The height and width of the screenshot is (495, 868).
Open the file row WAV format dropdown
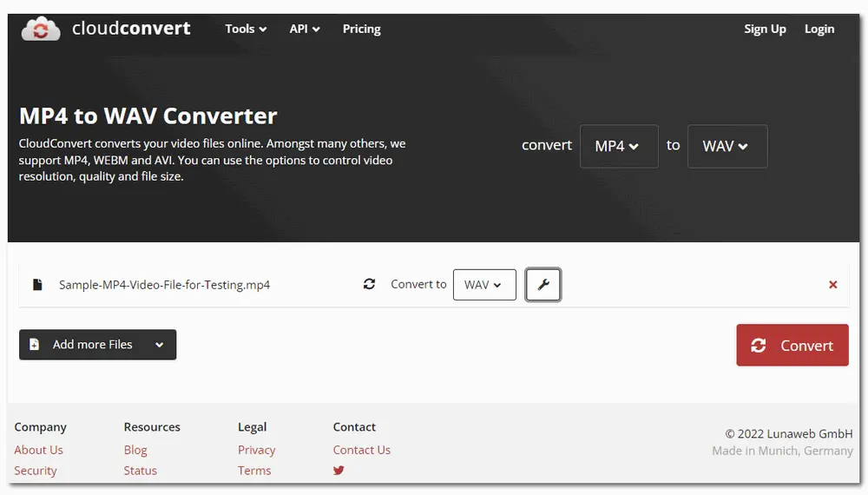[x=484, y=285]
